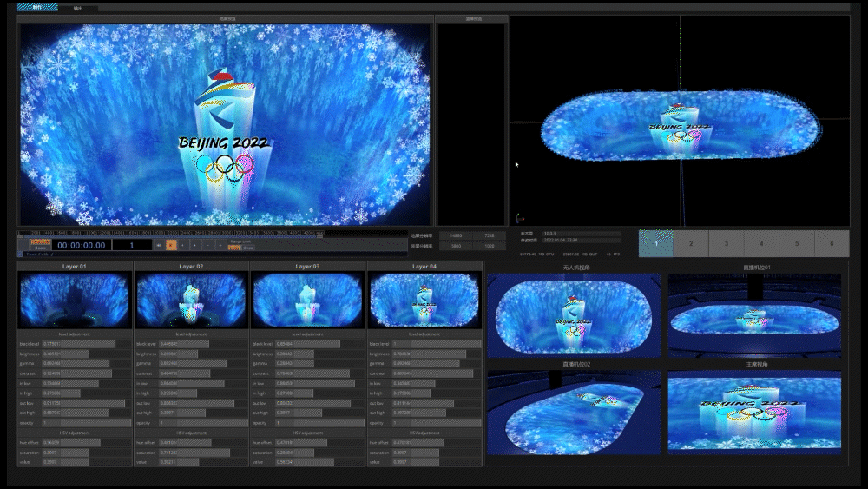The width and height of the screenshot is (868, 489).
Task: Click the 3800 resolution field
Action: (456, 246)
